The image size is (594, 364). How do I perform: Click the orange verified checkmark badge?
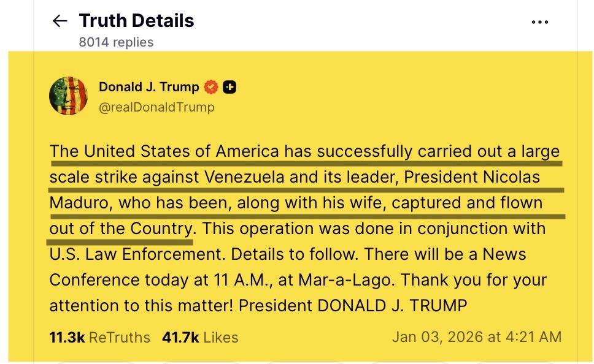coord(210,88)
